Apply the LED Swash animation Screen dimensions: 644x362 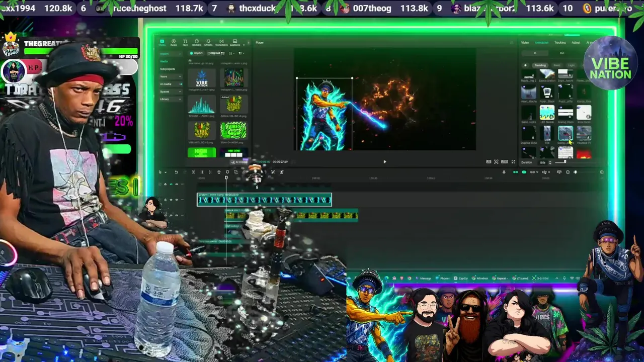[547, 114]
